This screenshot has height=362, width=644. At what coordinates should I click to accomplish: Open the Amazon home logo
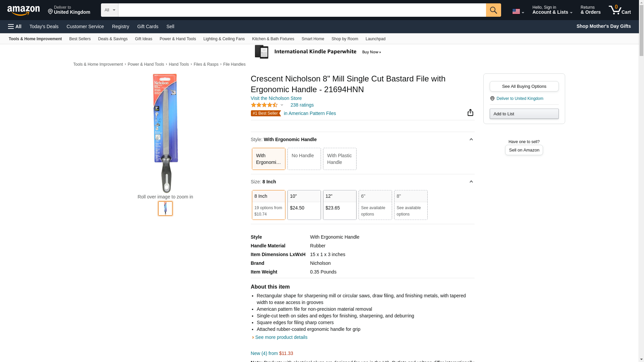(x=23, y=11)
